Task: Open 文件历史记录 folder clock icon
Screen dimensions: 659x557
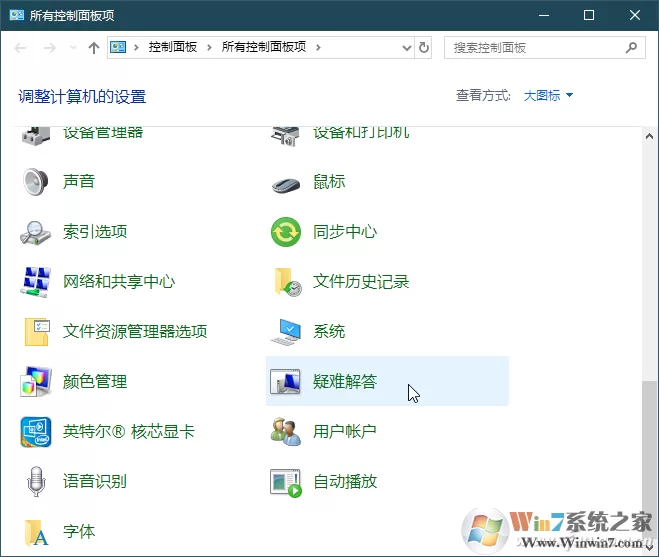Action: (287, 282)
